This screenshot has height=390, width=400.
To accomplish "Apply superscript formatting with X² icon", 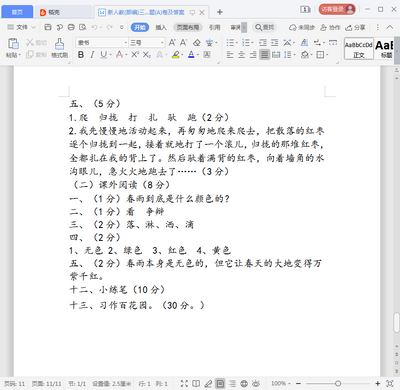I will point(135,54).
